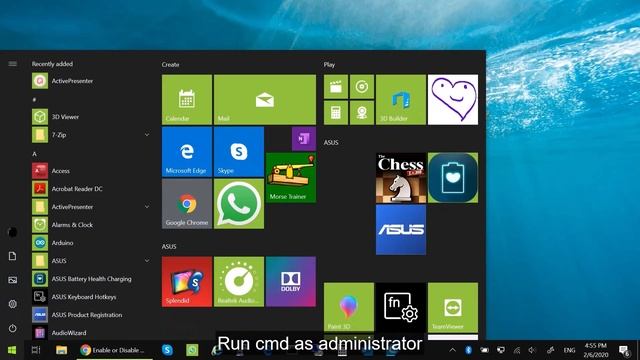The width and height of the screenshot is (640, 360).
Task: Open Pictures from Start sidebar
Action: click(13, 280)
